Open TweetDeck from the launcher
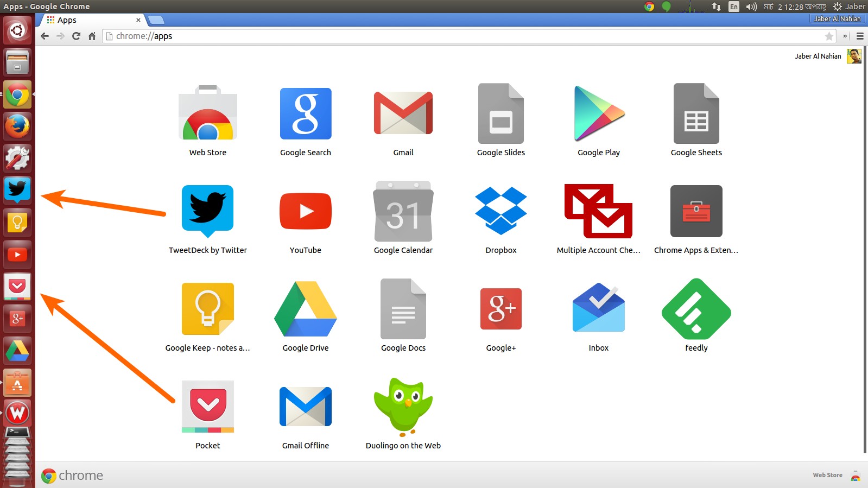868x488 pixels. click(17, 190)
